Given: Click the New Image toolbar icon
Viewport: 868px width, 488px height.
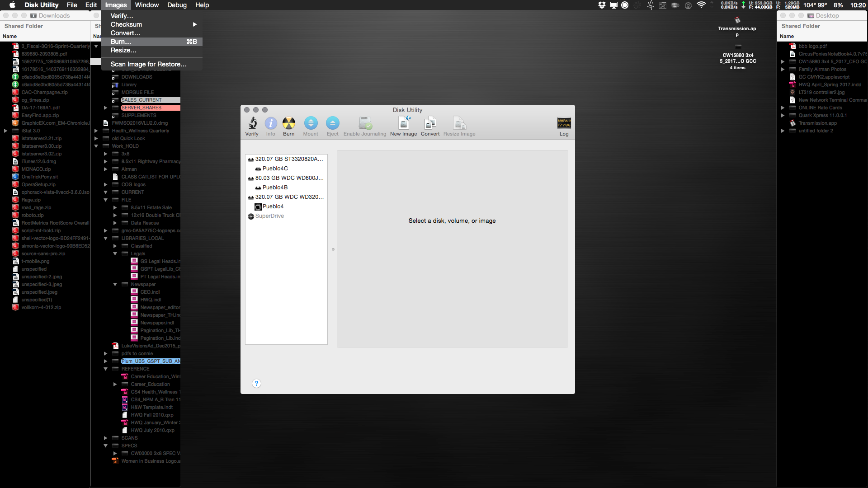Looking at the screenshot, I should click(404, 123).
